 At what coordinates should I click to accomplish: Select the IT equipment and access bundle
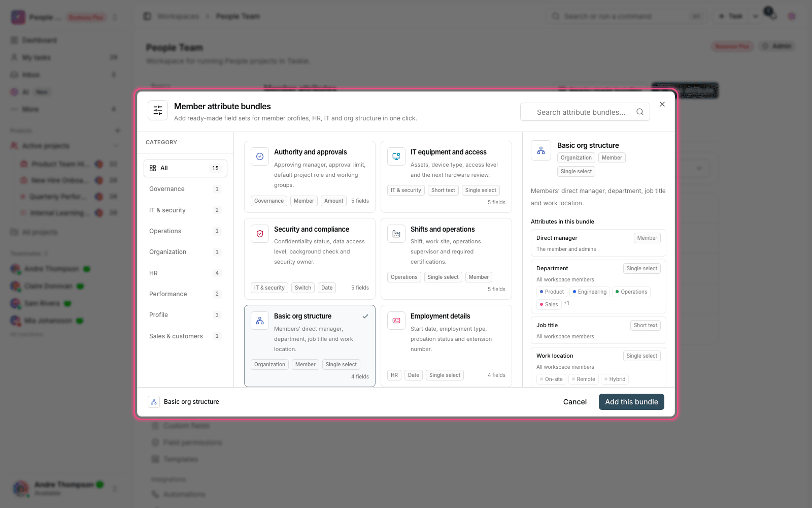446,177
